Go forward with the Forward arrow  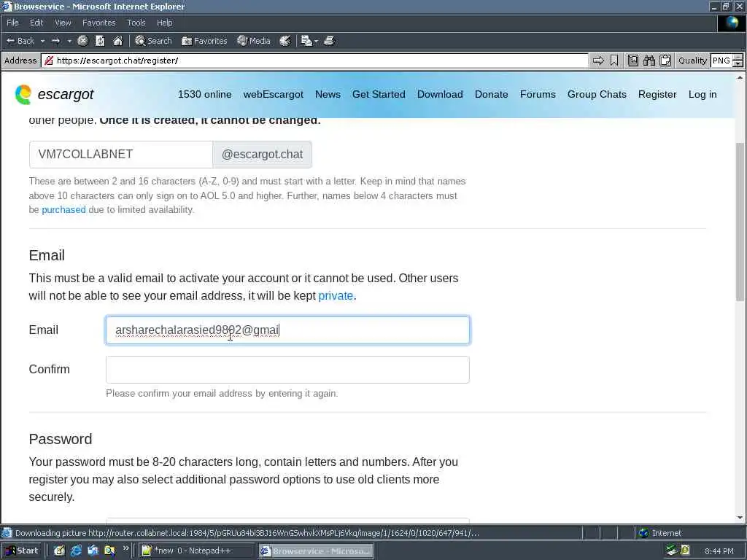point(55,41)
